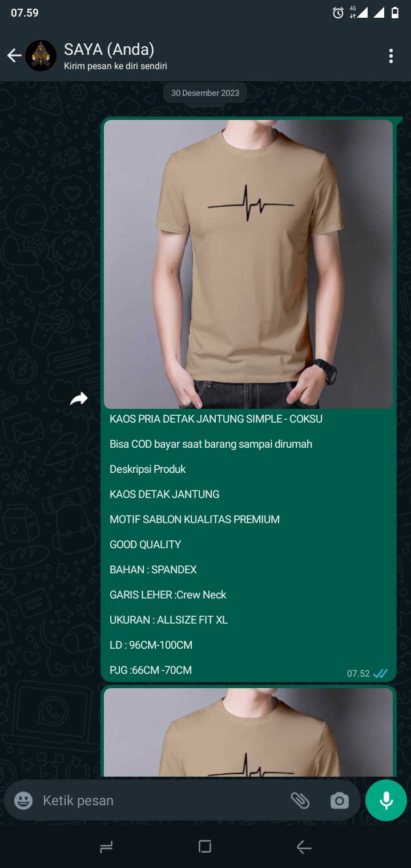
Task: Open the emoji picker
Action: point(23,801)
